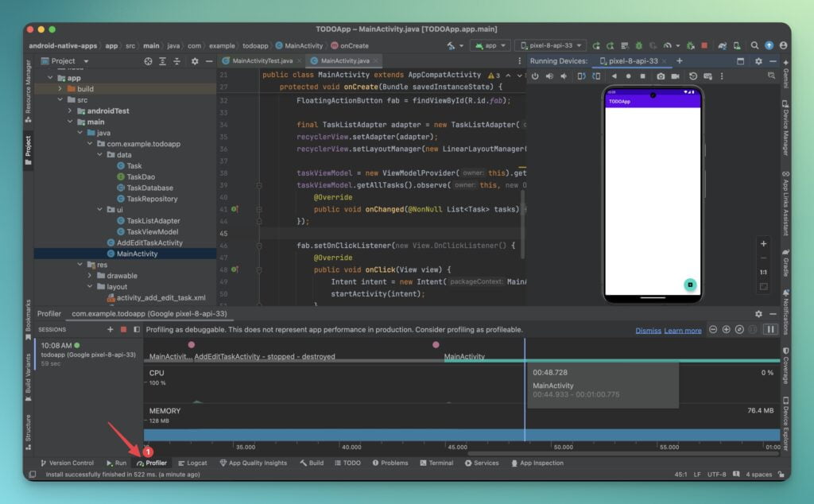Click the profiler zoom in plus icon
The image size is (814, 504).
click(x=727, y=330)
